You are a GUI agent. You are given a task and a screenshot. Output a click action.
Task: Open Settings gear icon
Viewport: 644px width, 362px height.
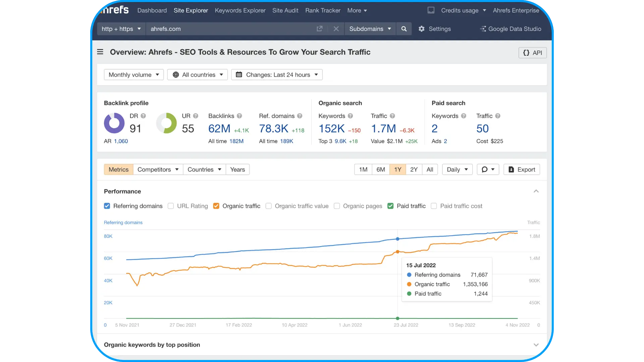click(422, 29)
